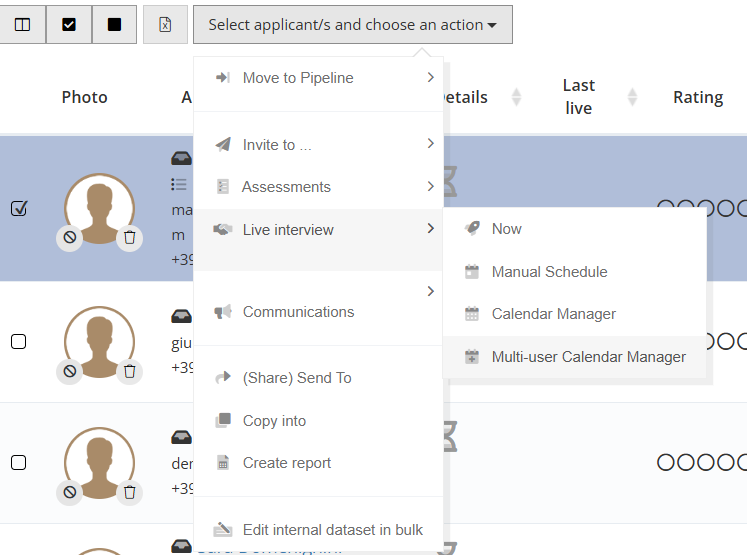Click inbox tray icon in second applicant row
Image resolution: width=747 pixels, height=555 pixels.
pyautogui.click(x=182, y=316)
